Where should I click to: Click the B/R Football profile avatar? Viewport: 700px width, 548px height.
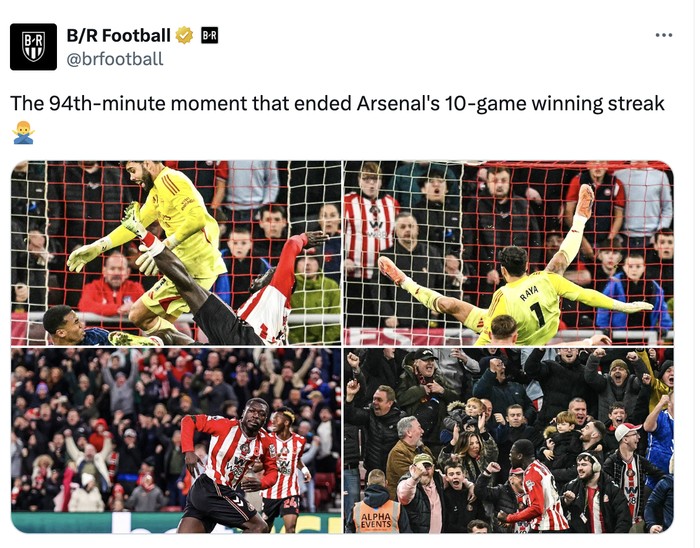[x=33, y=46]
